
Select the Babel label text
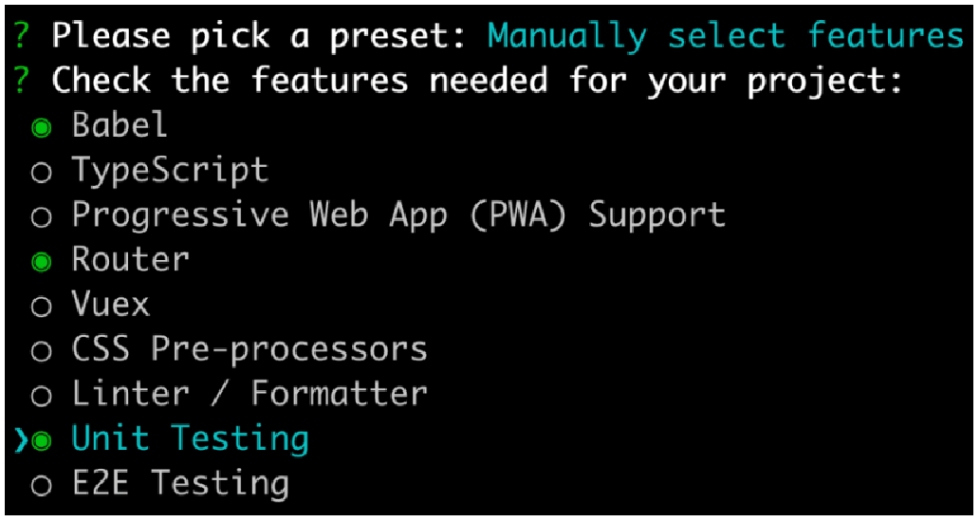[120, 123]
